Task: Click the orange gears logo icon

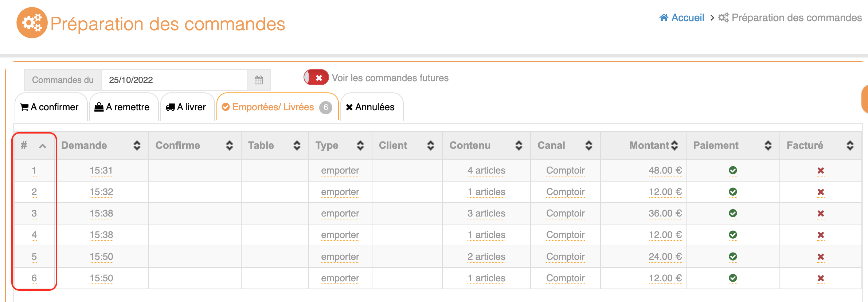Action: tap(32, 23)
